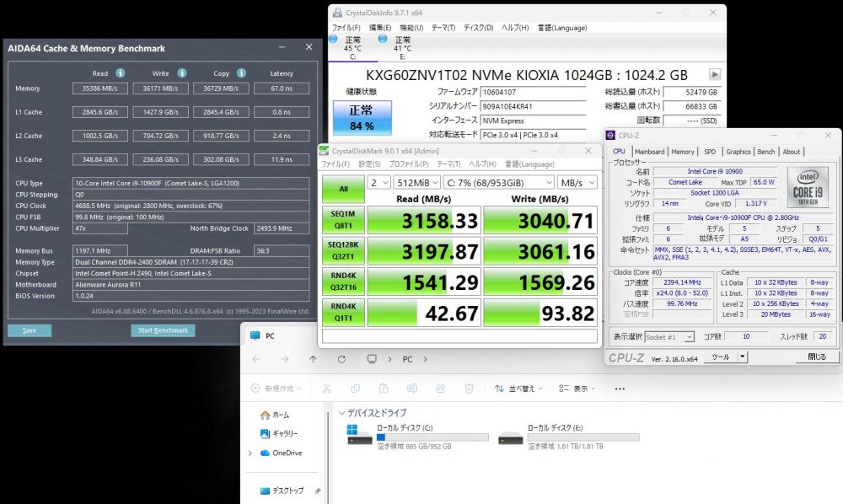Screen dimensions: 843x504
Task: Open the new item (新規作成) dropdown in Explorer
Action: (x=276, y=389)
